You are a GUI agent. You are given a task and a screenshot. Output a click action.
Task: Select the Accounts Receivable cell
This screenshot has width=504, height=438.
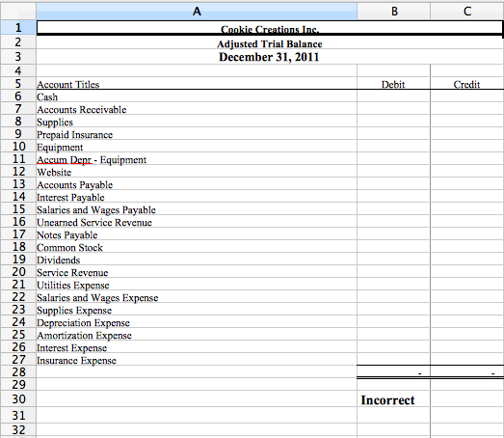coord(197,109)
